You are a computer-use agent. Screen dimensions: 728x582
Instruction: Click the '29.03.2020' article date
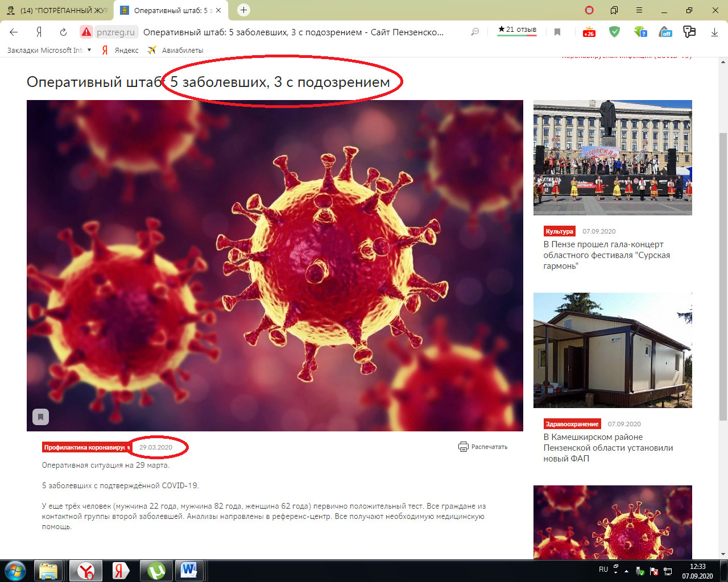(156, 447)
